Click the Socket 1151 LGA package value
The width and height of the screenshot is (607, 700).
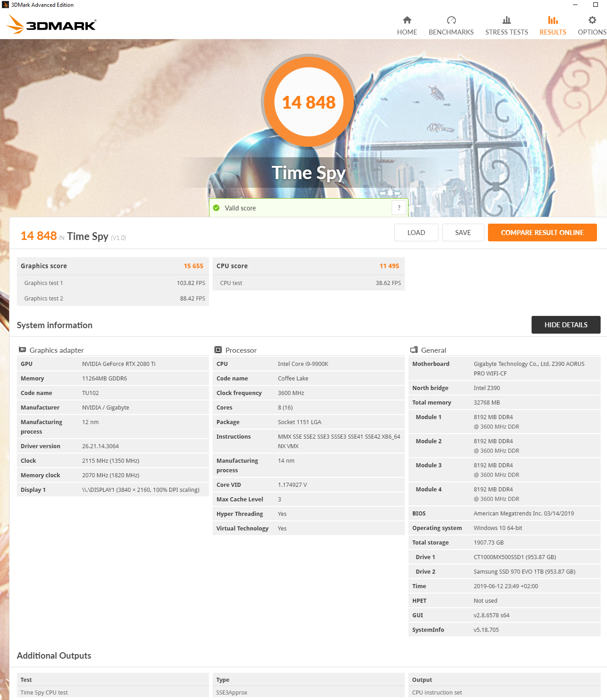[x=299, y=422]
